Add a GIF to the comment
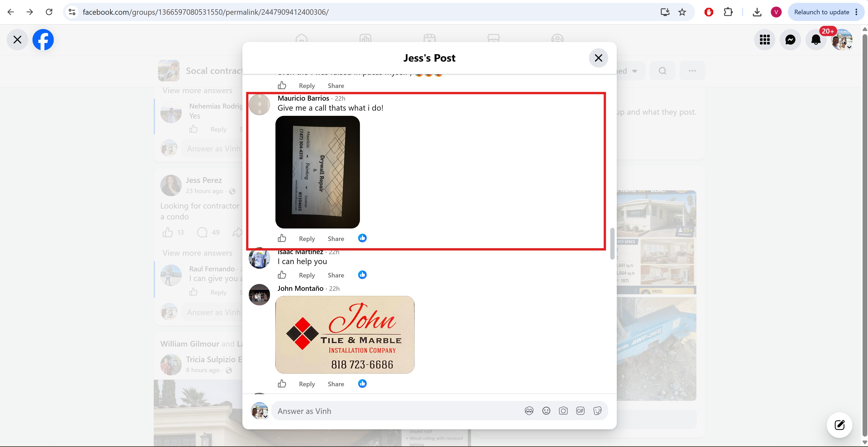 (x=580, y=411)
